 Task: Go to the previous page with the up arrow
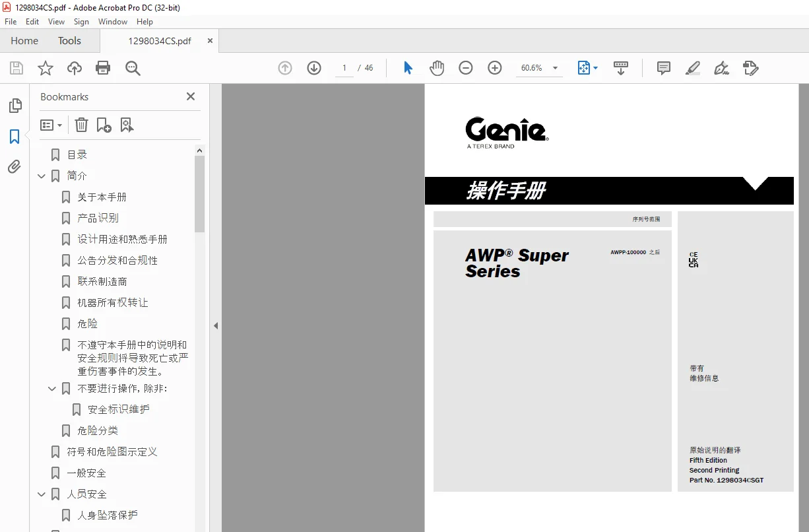click(285, 68)
